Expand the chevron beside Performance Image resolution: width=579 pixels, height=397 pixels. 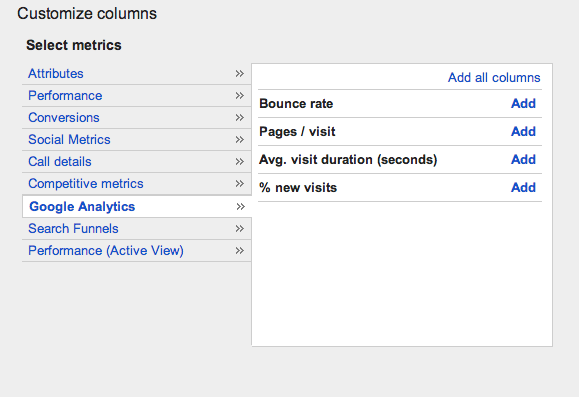click(240, 96)
